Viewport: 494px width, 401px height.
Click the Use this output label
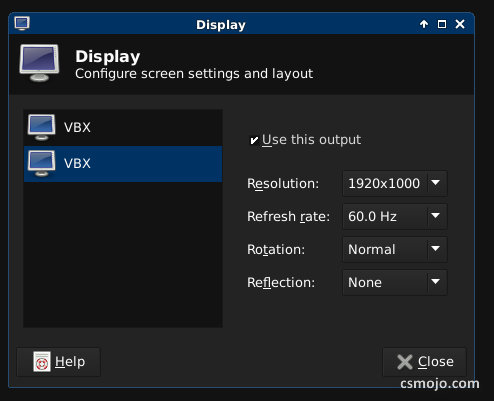(311, 140)
